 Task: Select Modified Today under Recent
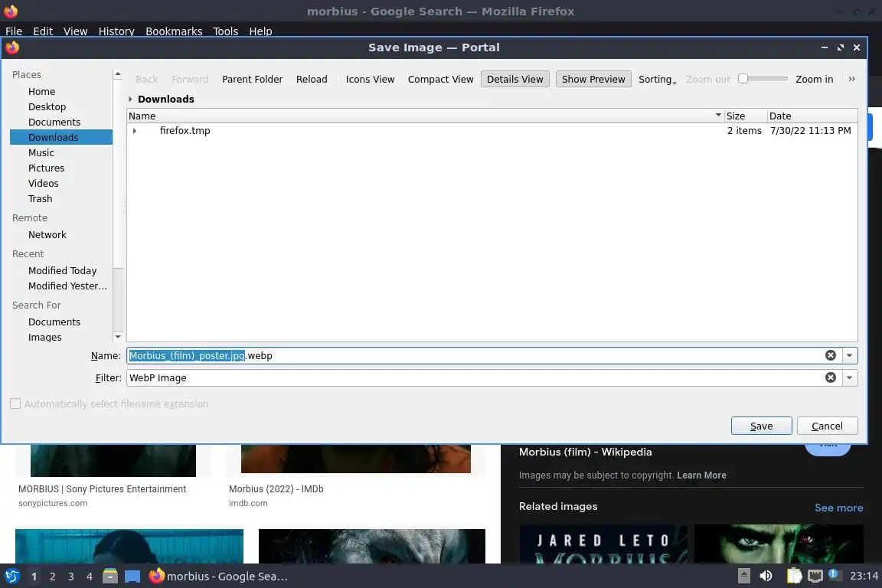tap(61, 271)
